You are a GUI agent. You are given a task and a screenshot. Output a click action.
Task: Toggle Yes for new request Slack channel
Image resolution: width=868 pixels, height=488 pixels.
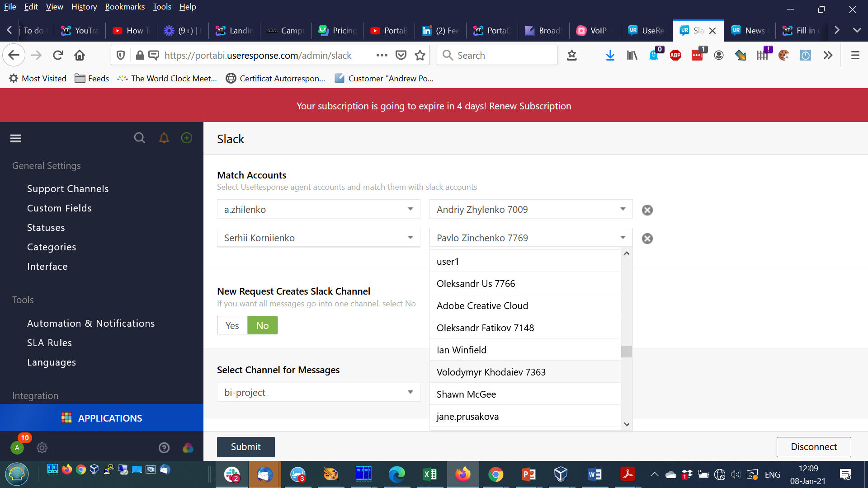[x=232, y=325]
